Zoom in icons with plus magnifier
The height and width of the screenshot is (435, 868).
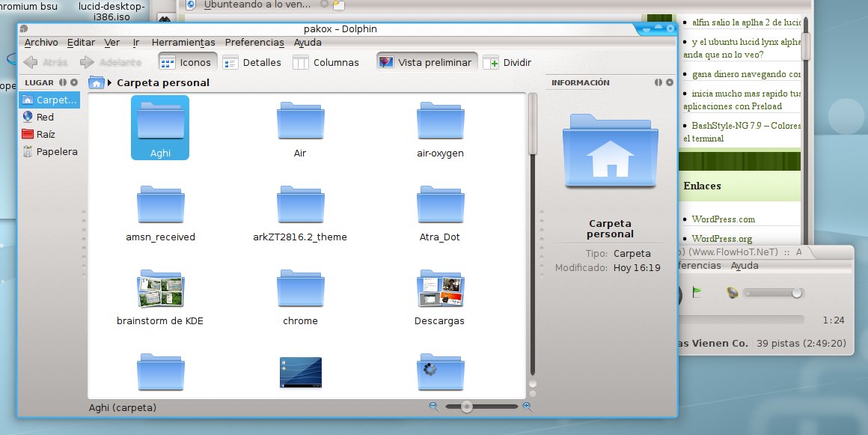(528, 407)
